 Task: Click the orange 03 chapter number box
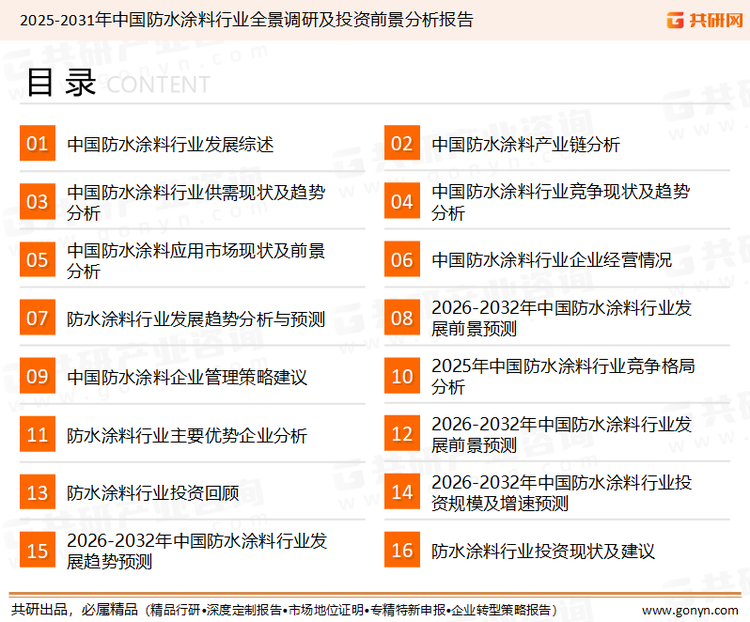pyautogui.click(x=37, y=201)
